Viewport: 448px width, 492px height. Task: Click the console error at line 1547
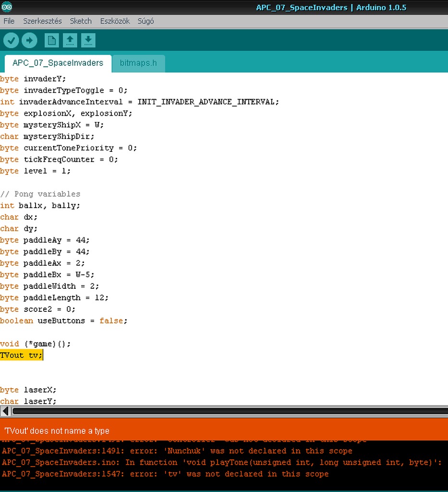pyautogui.click(x=165, y=474)
